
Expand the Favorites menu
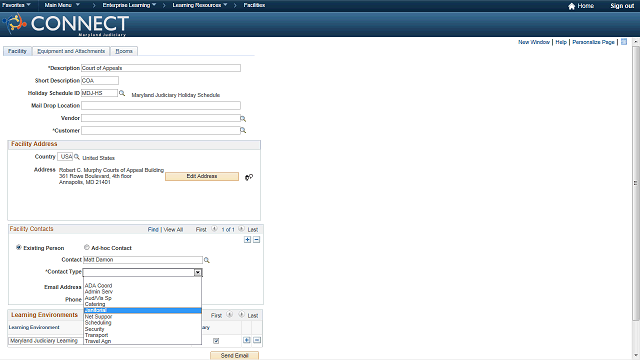click(x=16, y=5)
